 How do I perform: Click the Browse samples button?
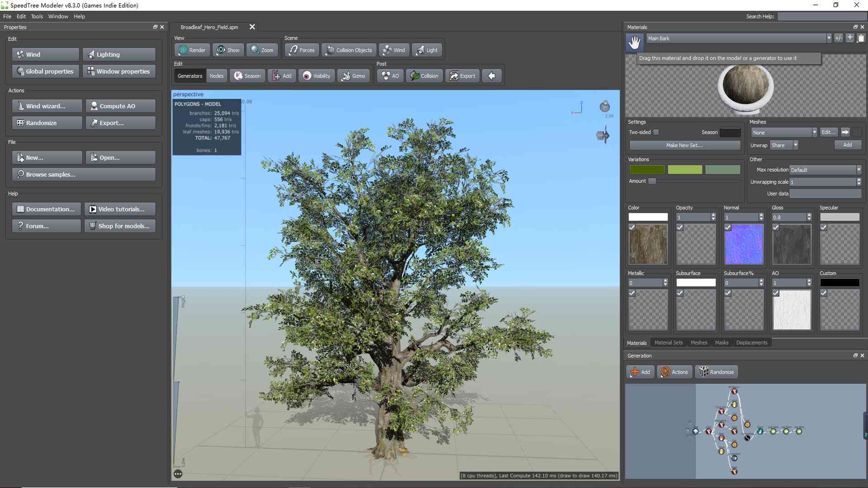tap(84, 174)
